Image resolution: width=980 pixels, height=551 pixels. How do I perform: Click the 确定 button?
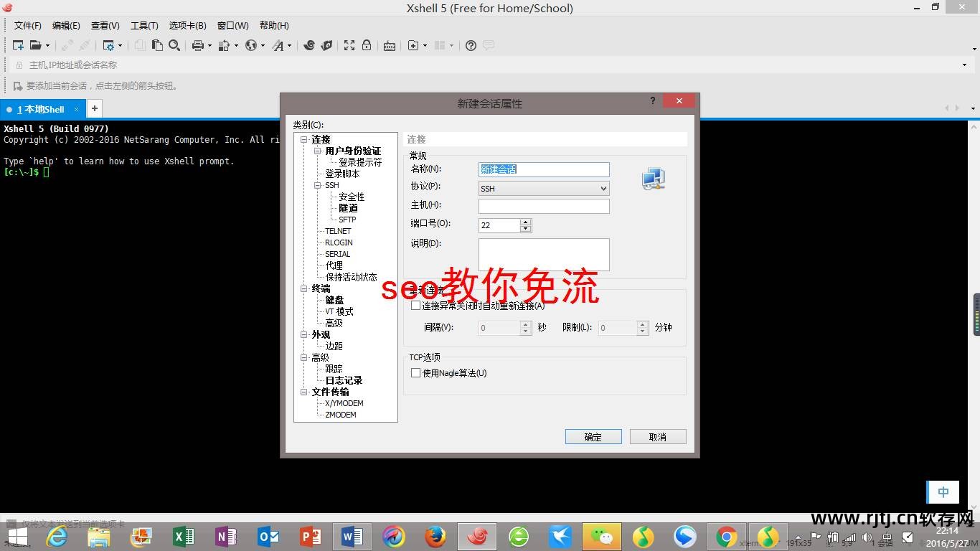coord(593,437)
